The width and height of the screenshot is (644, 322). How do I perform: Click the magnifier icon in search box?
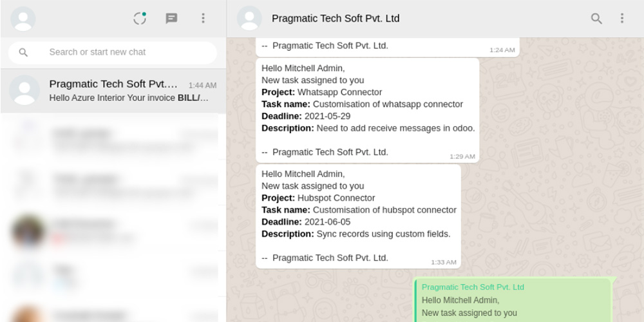click(x=23, y=52)
